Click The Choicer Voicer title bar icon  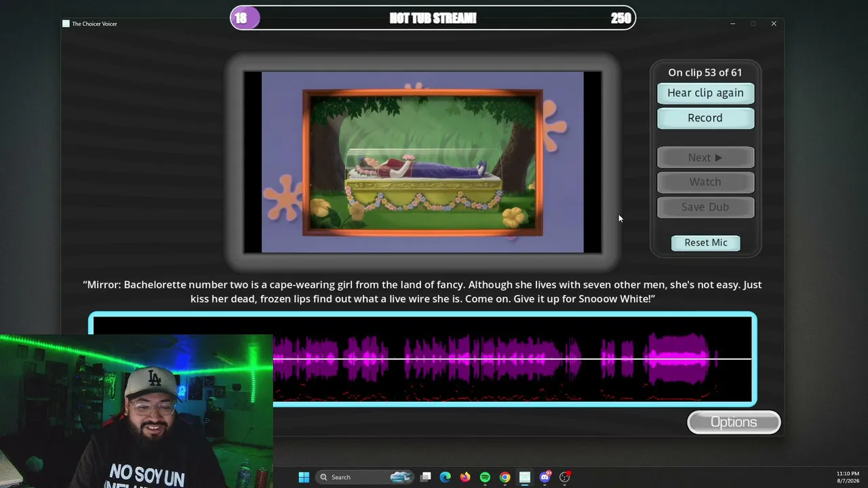66,24
